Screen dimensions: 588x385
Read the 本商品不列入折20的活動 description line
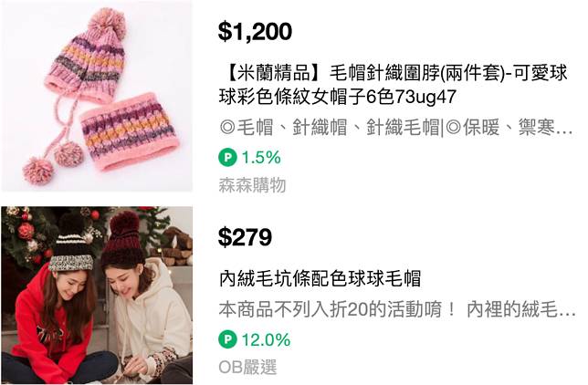[x=397, y=309]
